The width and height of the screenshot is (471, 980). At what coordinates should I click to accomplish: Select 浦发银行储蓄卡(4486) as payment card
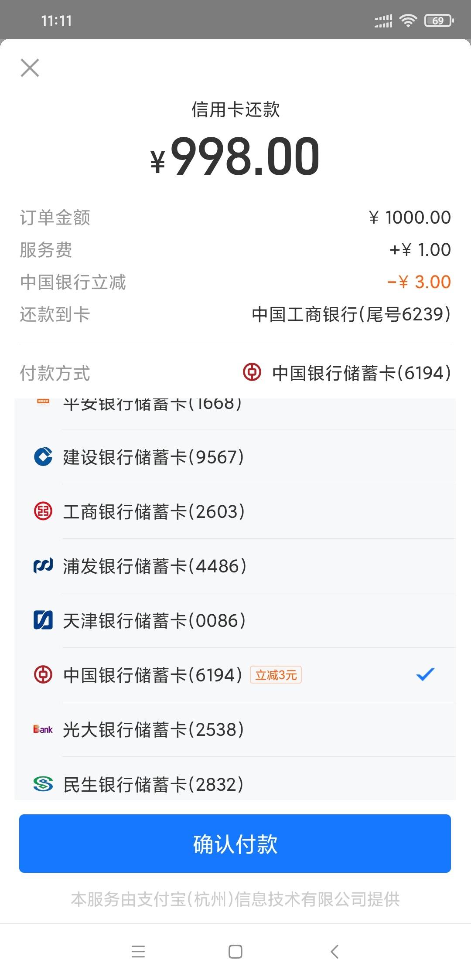pos(235,565)
